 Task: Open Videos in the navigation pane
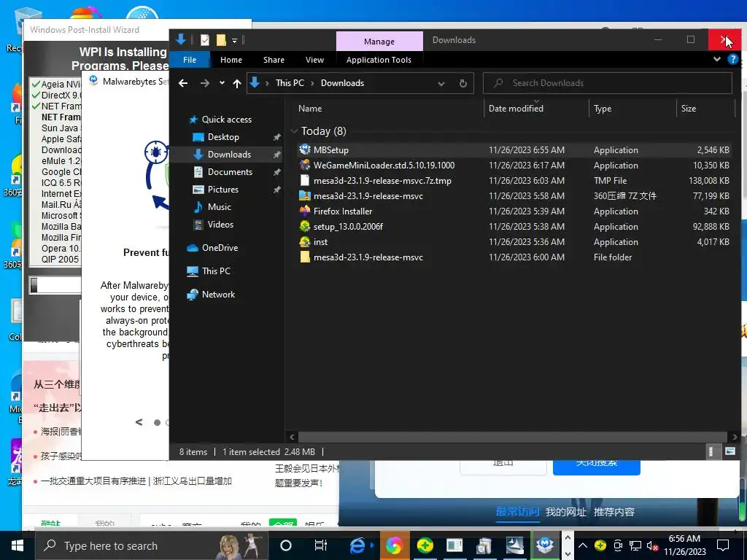point(220,225)
